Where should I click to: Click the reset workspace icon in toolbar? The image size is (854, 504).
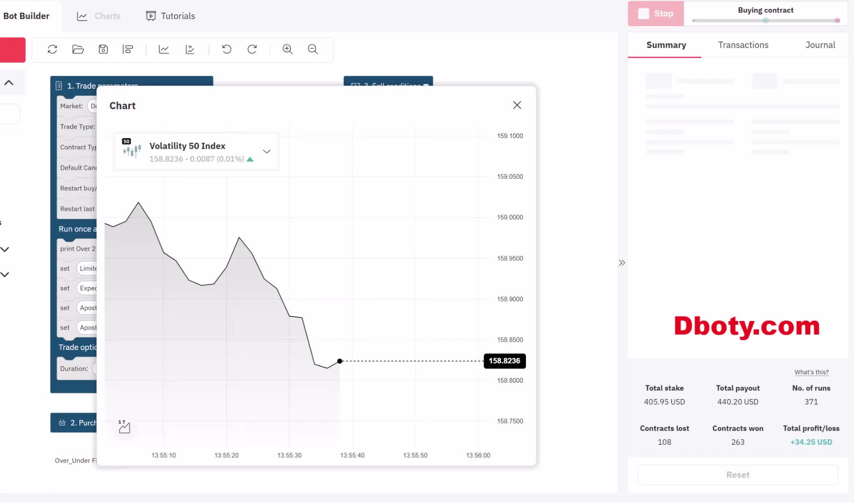[52, 49]
